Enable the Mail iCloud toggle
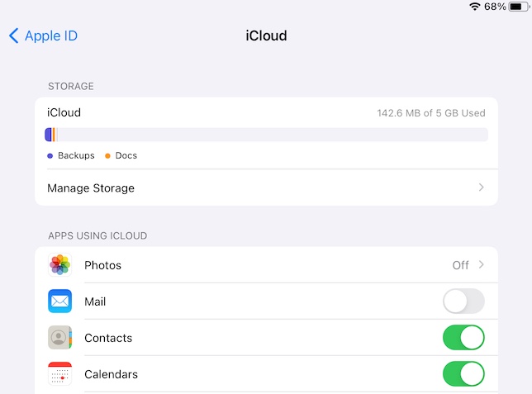532x394 pixels. 463,301
